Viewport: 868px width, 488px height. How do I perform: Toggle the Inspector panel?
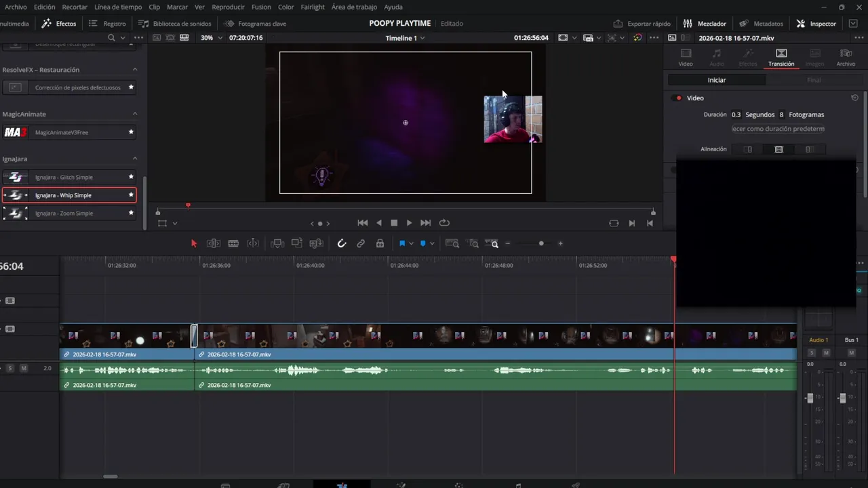[816, 24]
